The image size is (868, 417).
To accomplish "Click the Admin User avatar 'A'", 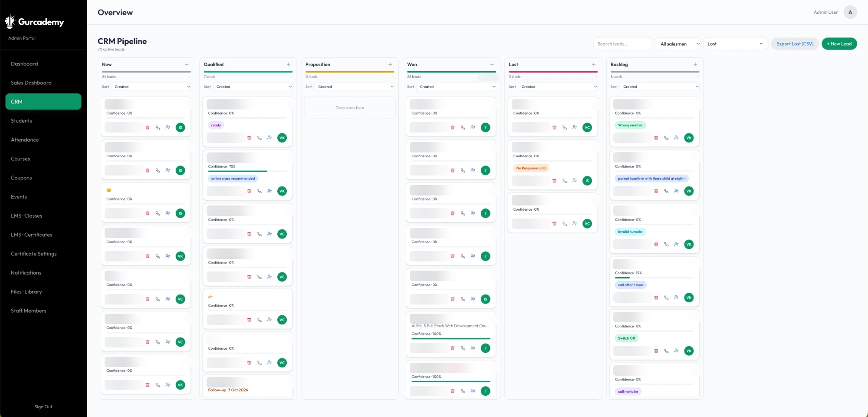I will point(850,12).
